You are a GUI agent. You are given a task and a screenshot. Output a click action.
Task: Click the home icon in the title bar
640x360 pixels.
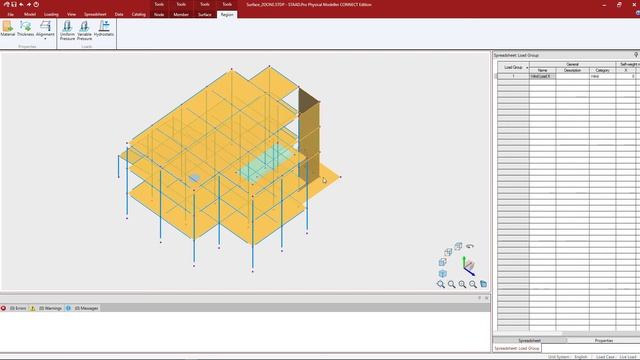(7, 4)
